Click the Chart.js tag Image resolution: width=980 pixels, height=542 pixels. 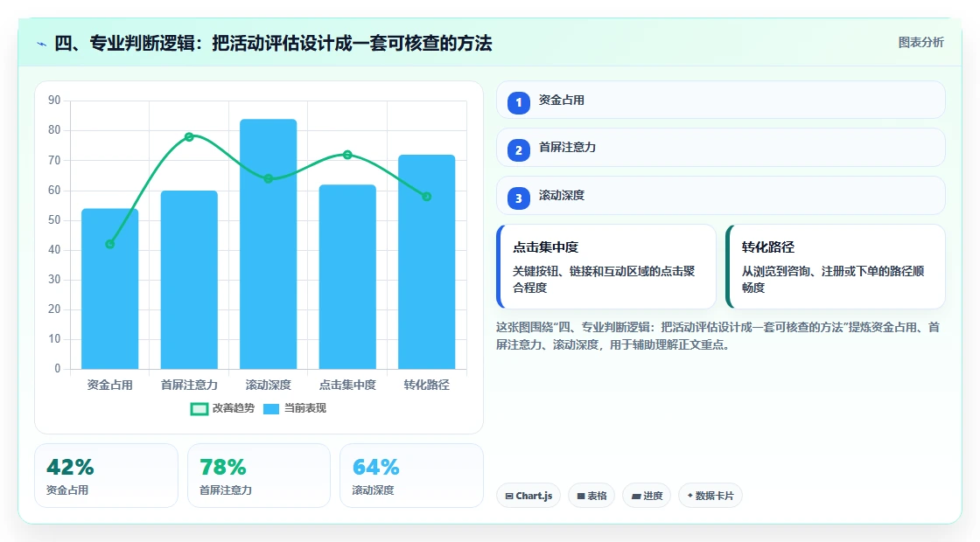(528, 496)
